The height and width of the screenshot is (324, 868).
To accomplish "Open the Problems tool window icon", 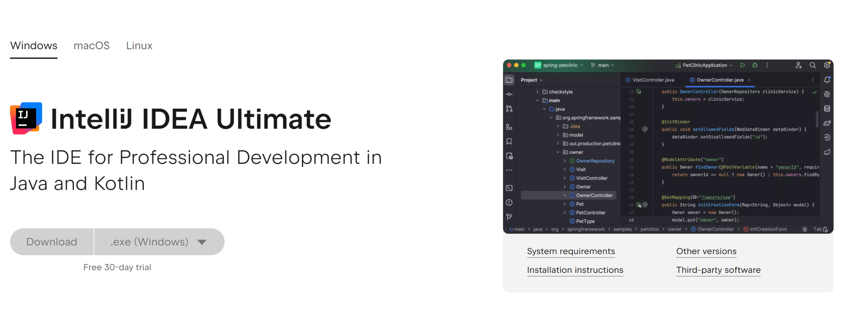I will pos(509,202).
